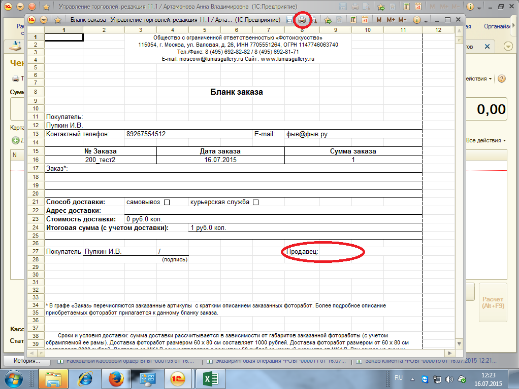Open the calculator in the main window title bar
Viewport: 519px width, 389px height.
coord(407,7)
